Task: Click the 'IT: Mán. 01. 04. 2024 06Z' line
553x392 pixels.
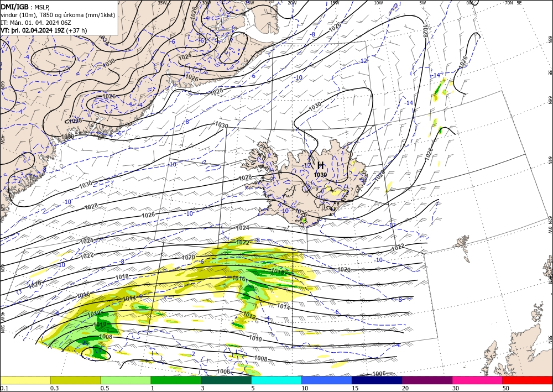Action: pyautogui.click(x=36, y=23)
